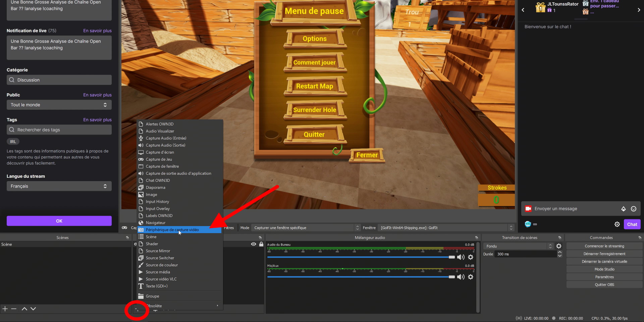Screen dimensions: 644x322
Task: Click the Envoyer un message chat field
Action: point(581,209)
